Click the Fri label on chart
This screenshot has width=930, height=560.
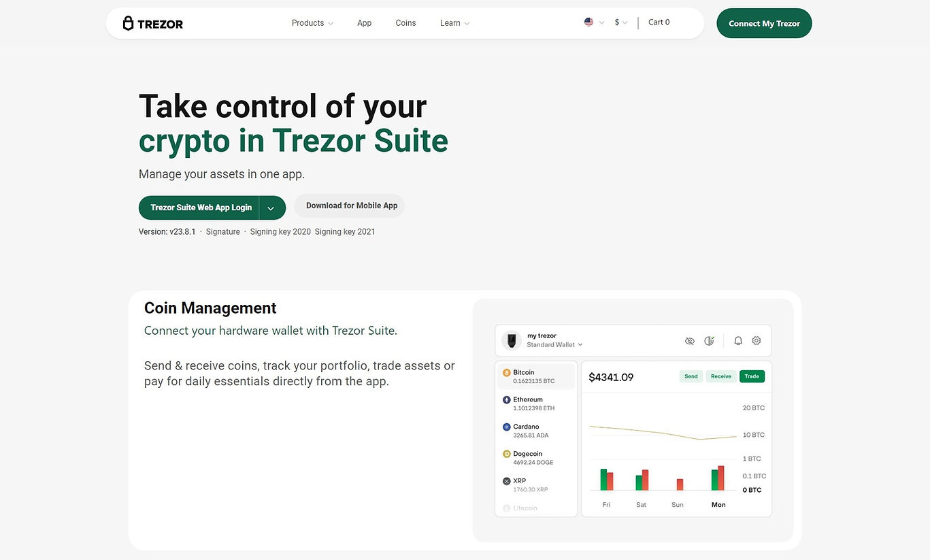(606, 505)
